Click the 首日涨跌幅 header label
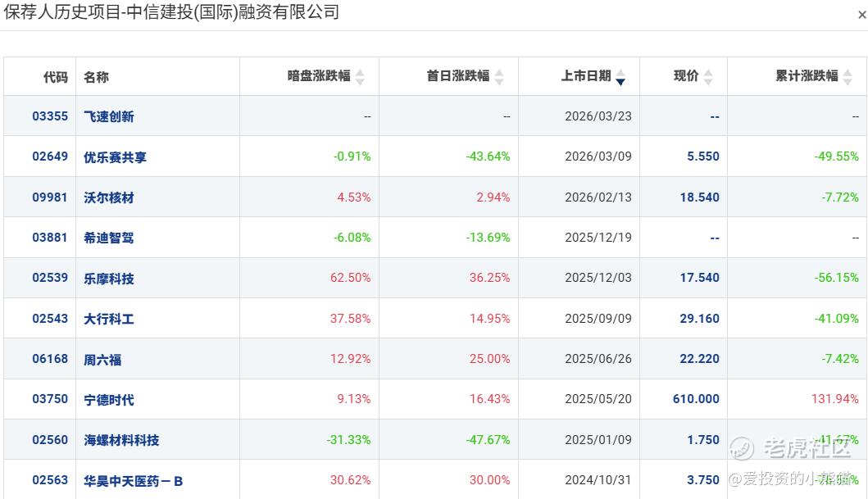 click(458, 75)
